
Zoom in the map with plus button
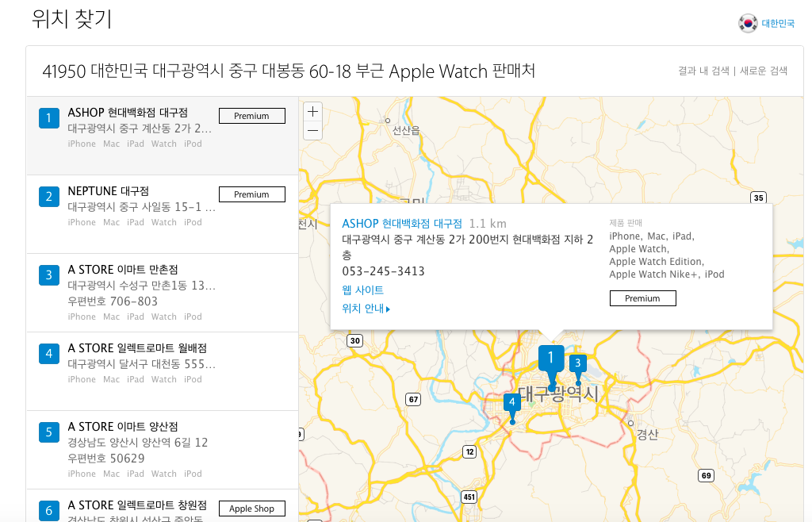pos(313,112)
